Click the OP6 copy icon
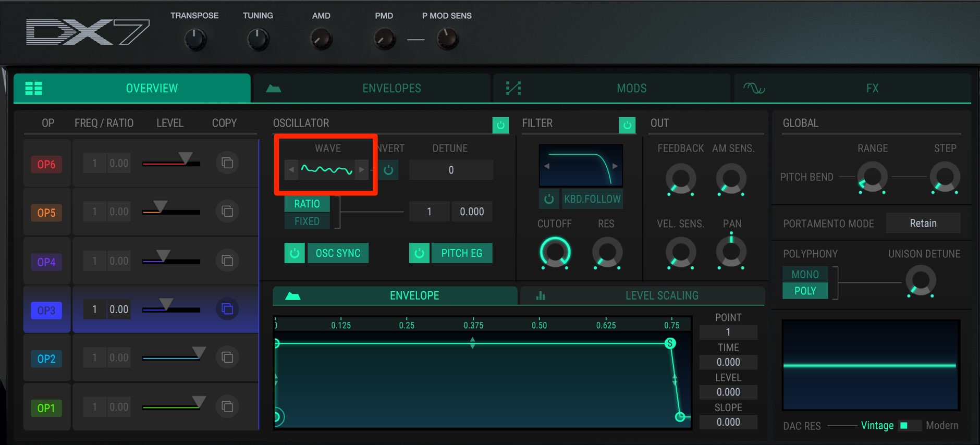 [227, 163]
